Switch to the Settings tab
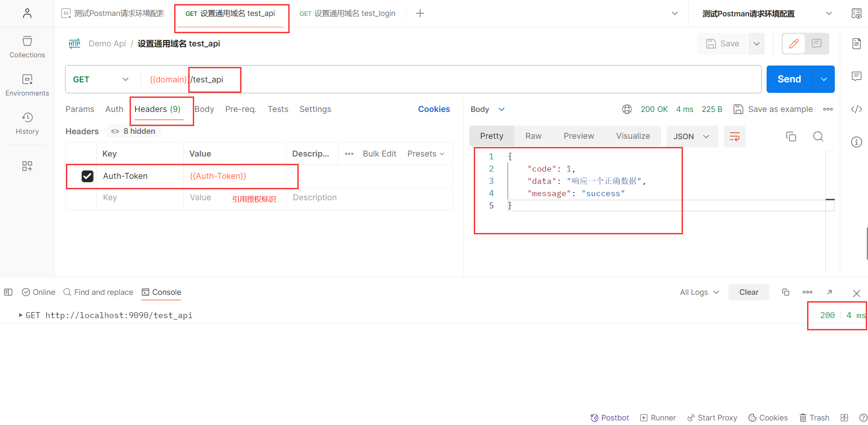This screenshot has width=868, height=425. tap(315, 109)
